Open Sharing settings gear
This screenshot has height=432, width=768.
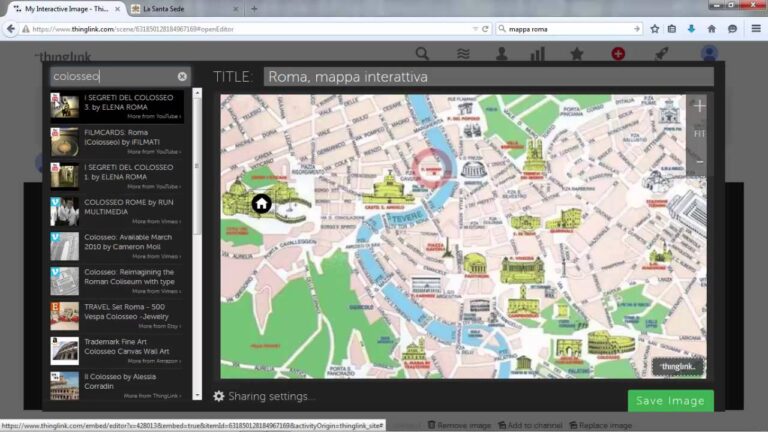click(x=218, y=396)
